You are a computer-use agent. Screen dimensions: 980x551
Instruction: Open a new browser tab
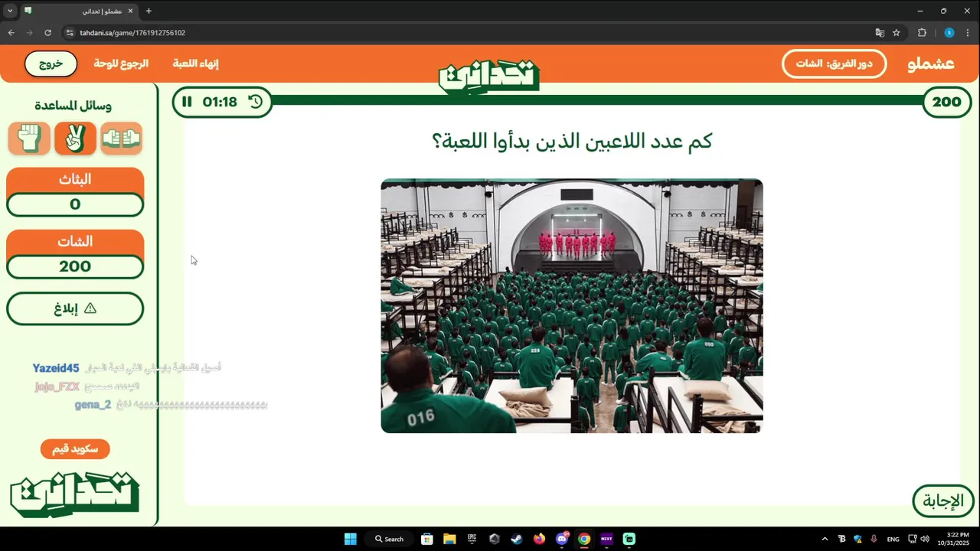point(149,11)
